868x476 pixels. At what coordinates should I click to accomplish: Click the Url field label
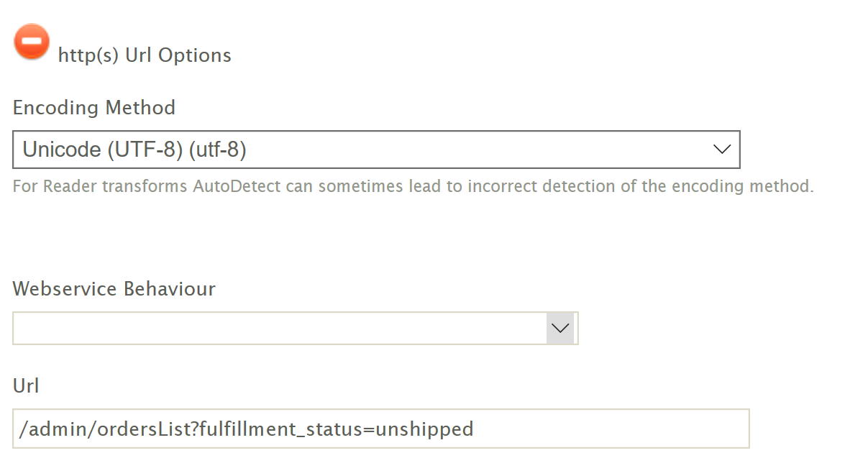[26, 386]
